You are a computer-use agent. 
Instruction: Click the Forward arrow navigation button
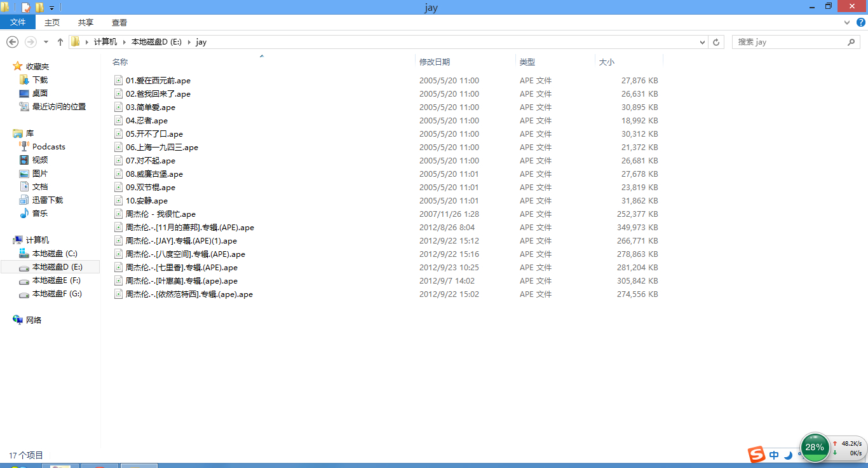pyautogui.click(x=31, y=42)
